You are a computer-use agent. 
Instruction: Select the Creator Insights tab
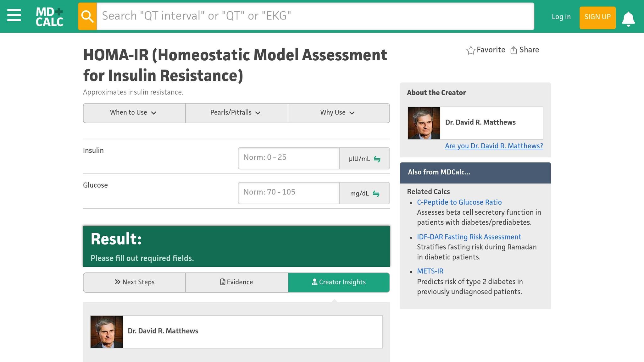339,282
